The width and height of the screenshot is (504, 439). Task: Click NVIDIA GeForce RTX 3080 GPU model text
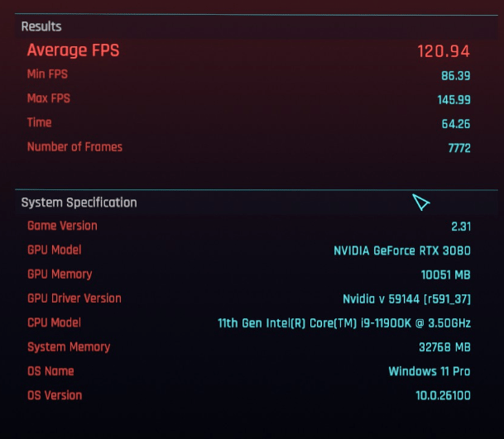(402, 251)
